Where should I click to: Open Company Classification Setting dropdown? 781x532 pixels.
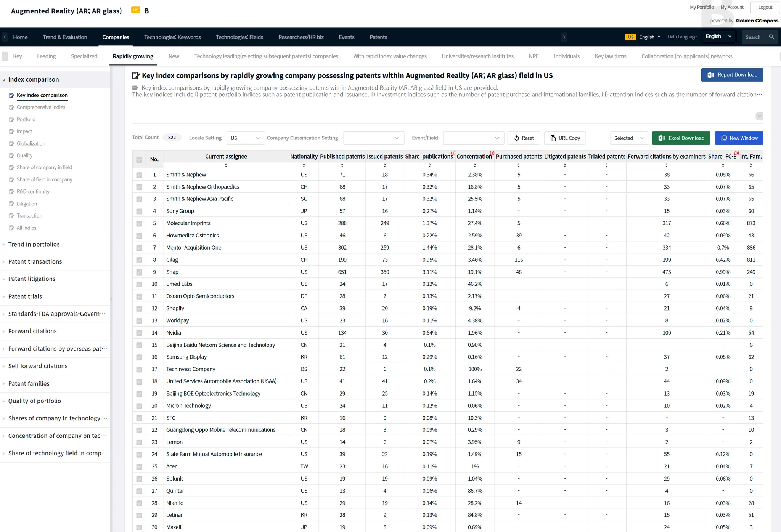pos(373,138)
